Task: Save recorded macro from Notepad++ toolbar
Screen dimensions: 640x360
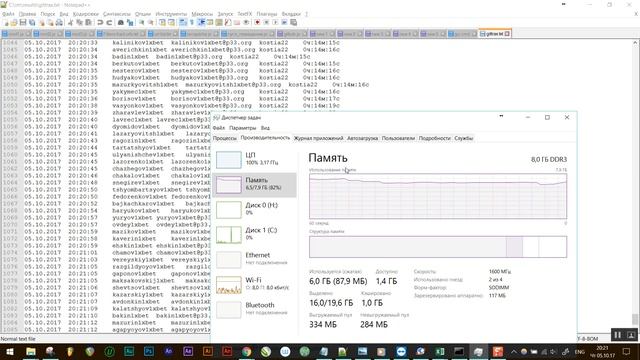Action: pos(293,22)
